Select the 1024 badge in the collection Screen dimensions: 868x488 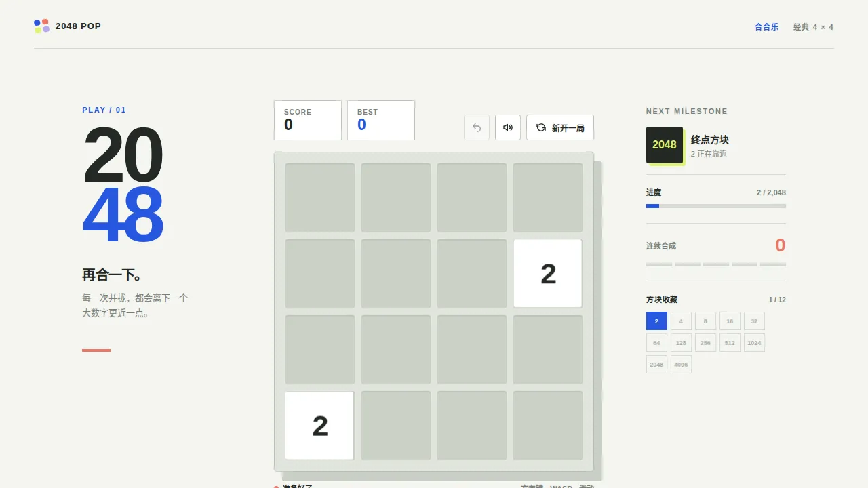755,343
